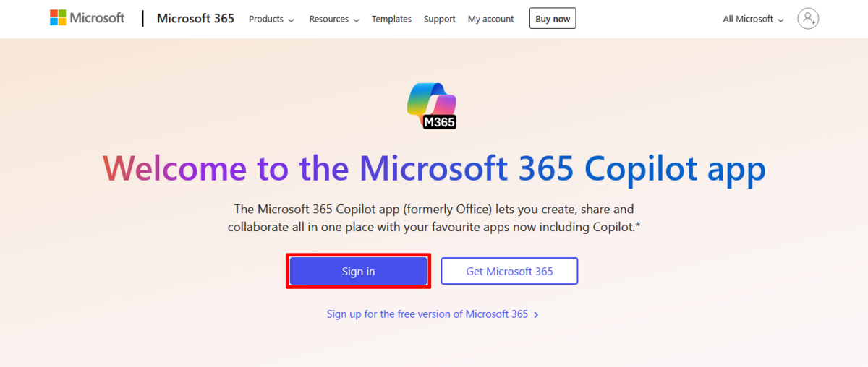Click the account profile avatar icon

click(x=808, y=19)
